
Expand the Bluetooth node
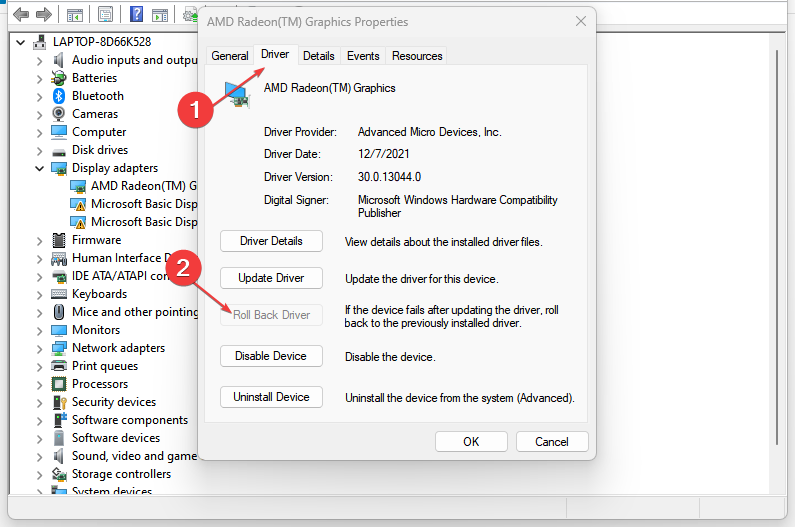tap(40, 97)
